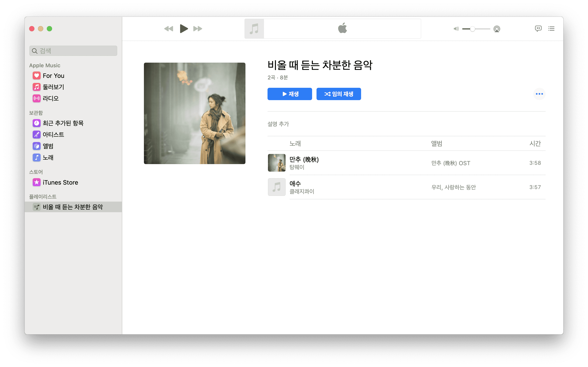The height and width of the screenshot is (367, 588).
Task: Click the volume speaker icon
Action: tap(456, 29)
